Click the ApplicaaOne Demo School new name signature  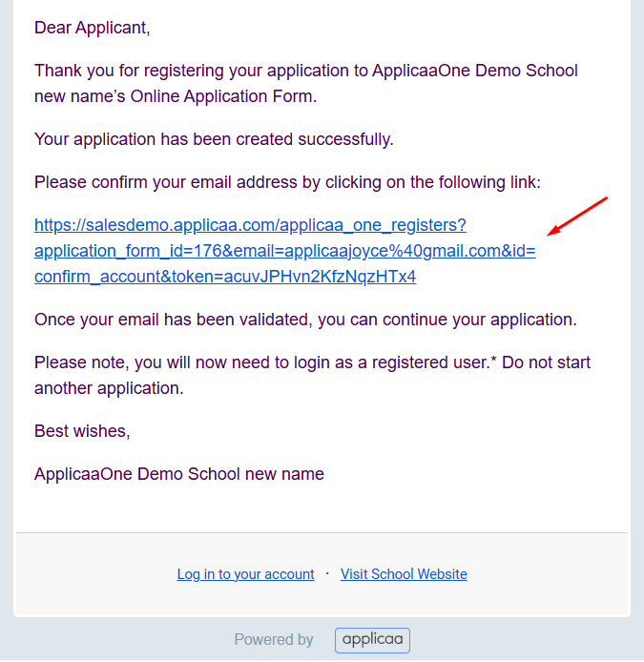(x=179, y=474)
